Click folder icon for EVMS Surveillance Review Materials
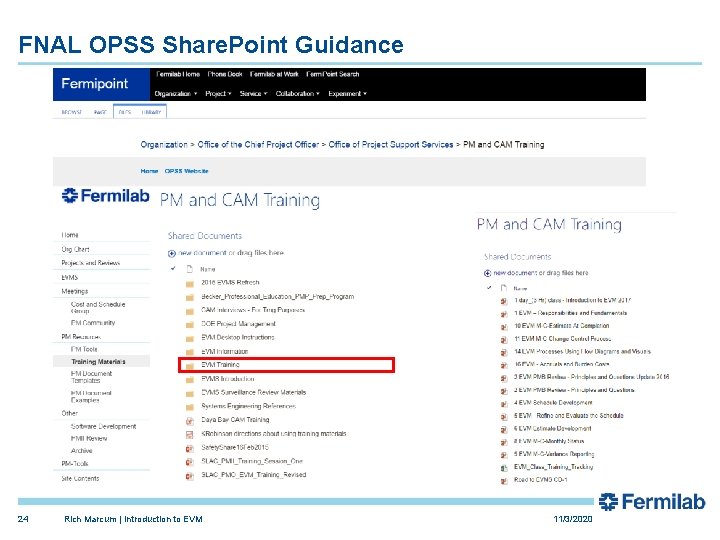The height and width of the screenshot is (540, 720). pyautogui.click(x=190, y=394)
